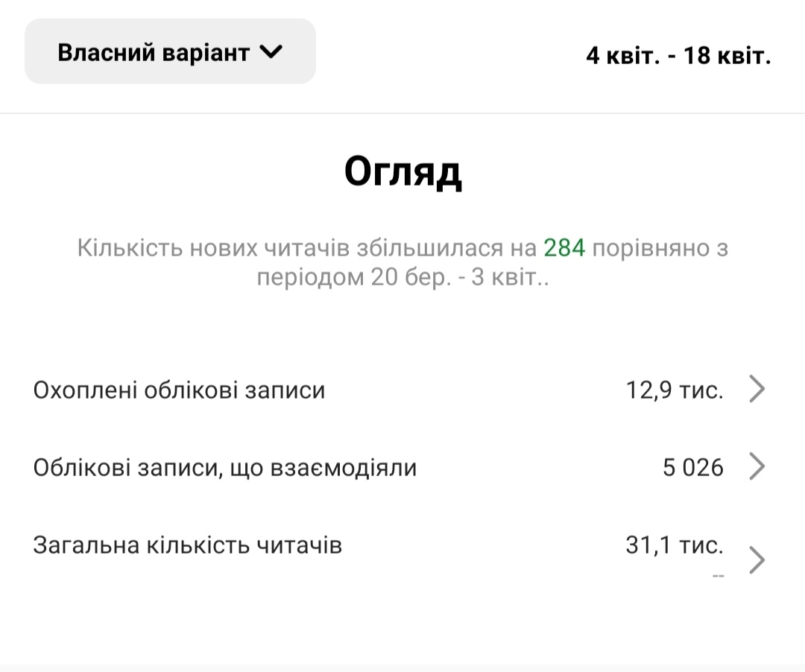Open "Облікові записи, що взаємодіяли" row

(x=225, y=468)
